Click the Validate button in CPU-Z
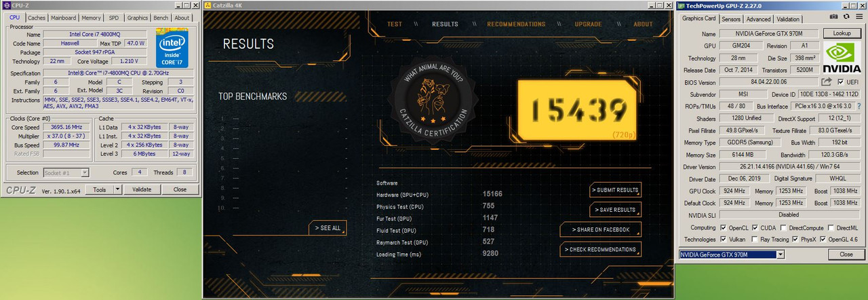 pos(142,189)
